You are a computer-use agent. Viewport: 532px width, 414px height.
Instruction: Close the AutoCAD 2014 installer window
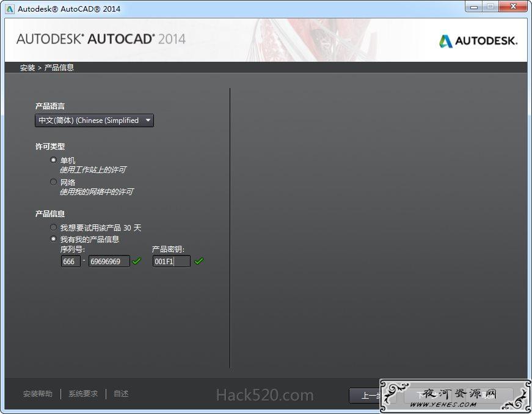click(x=513, y=7)
